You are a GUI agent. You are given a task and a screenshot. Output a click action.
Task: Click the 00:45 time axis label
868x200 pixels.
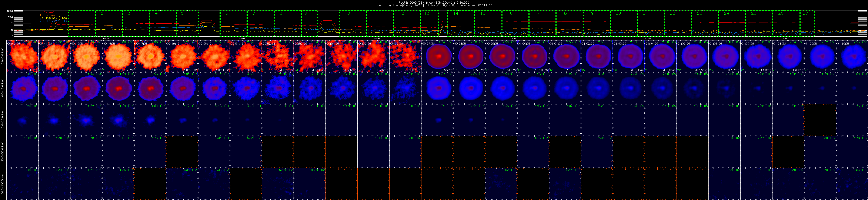click(106, 39)
